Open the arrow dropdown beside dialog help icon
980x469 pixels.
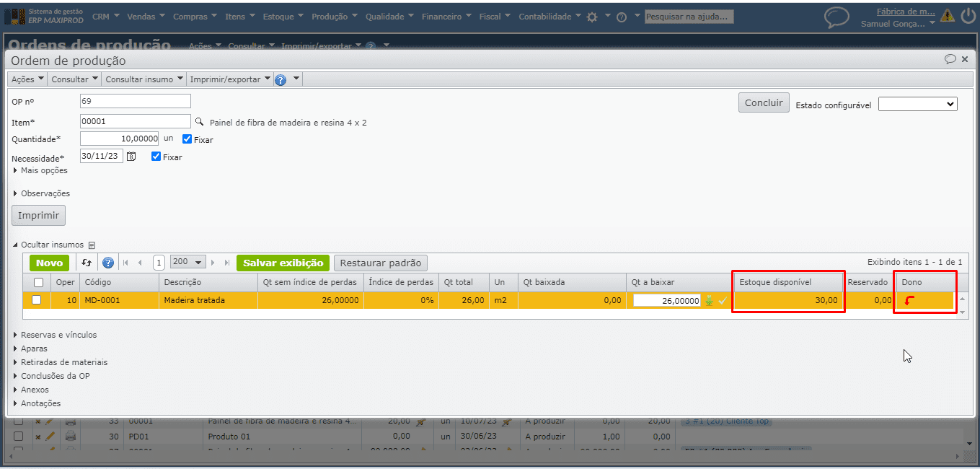point(296,79)
